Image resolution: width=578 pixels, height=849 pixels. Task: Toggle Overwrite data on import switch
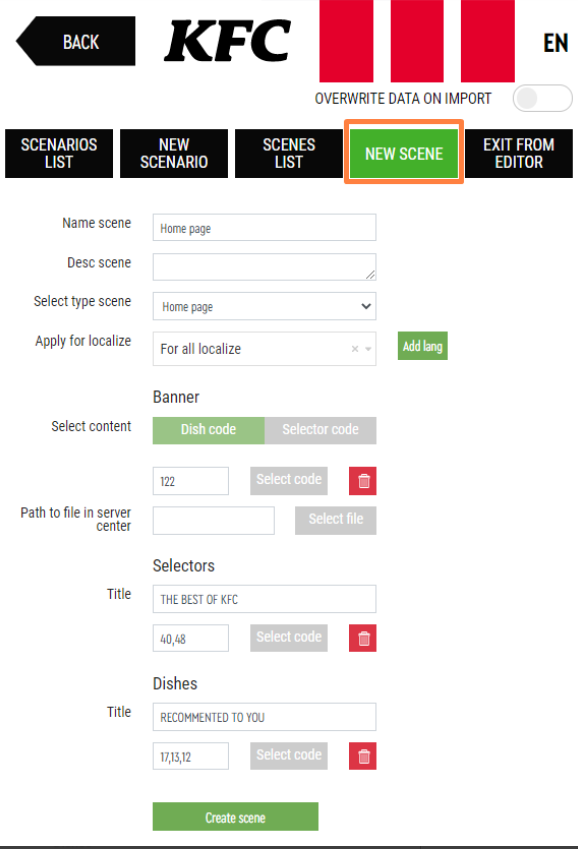point(542,98)
